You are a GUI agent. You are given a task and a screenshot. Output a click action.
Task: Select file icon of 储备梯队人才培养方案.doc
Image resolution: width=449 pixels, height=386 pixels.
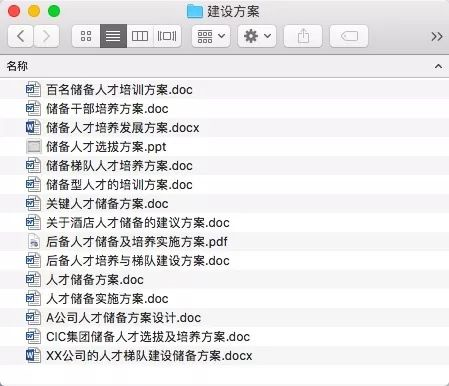pos(33,165)
